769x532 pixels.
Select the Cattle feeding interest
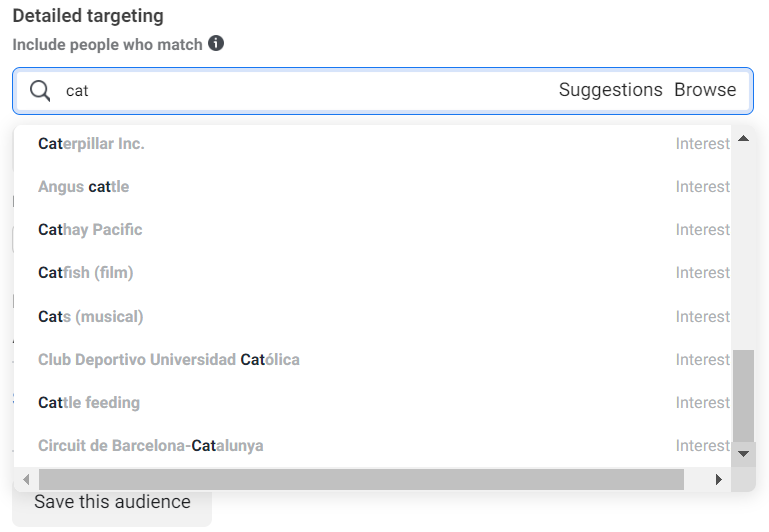[x=88, y=403]
